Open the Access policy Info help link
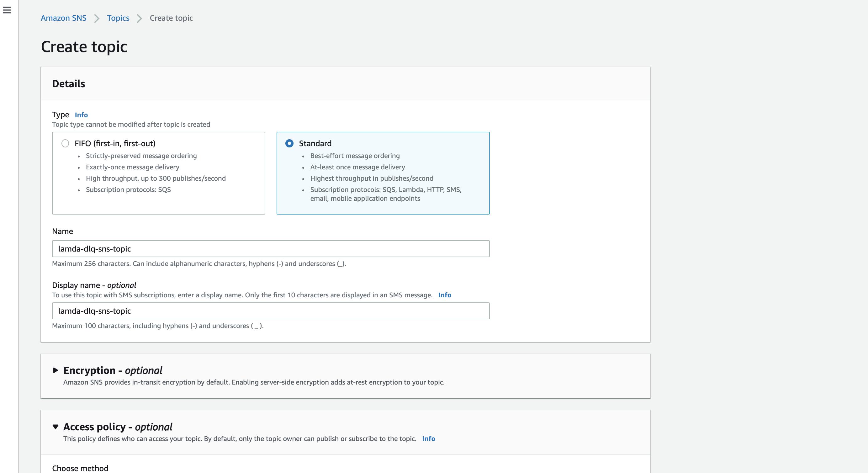 pyautogui.click(x=429, y=438)
